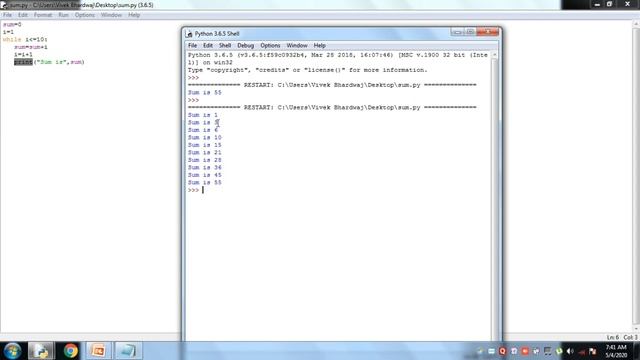Click the 'while i<=10:' code line
This screenshot has height=360, width=640.
[25, 40]
